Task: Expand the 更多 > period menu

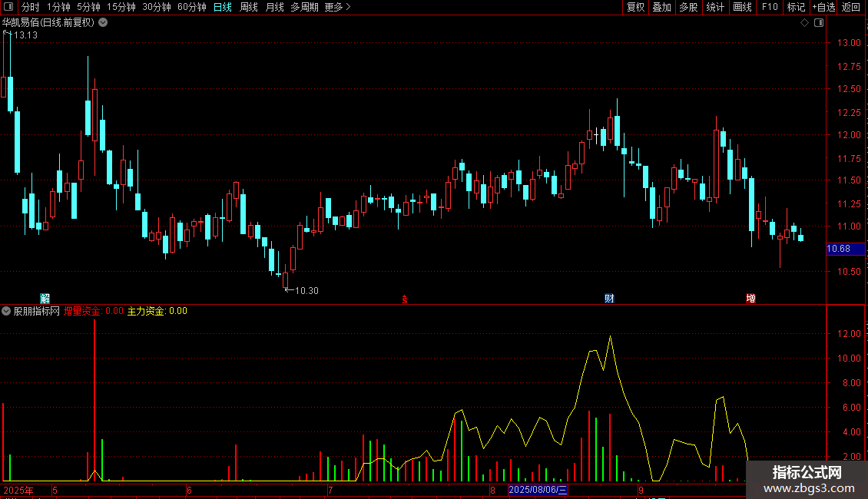Action: (x=338, y=7)
